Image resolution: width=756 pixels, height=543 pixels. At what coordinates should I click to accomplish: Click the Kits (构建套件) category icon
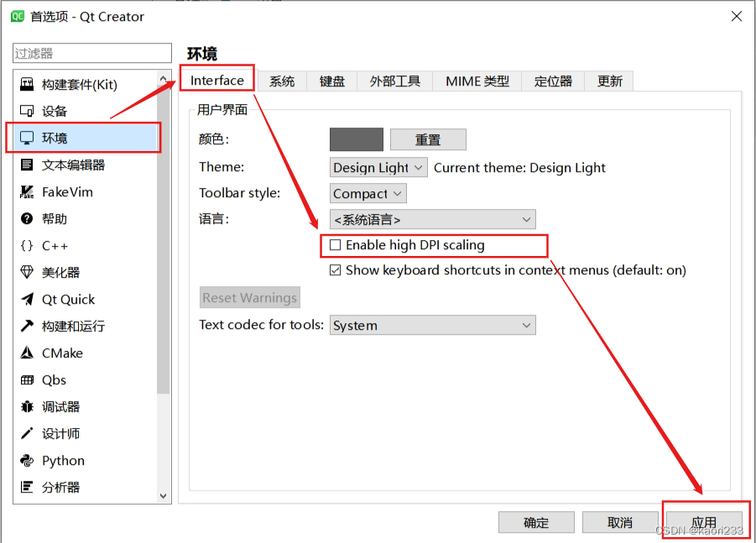pyautogui.click(x=27, y=85)
